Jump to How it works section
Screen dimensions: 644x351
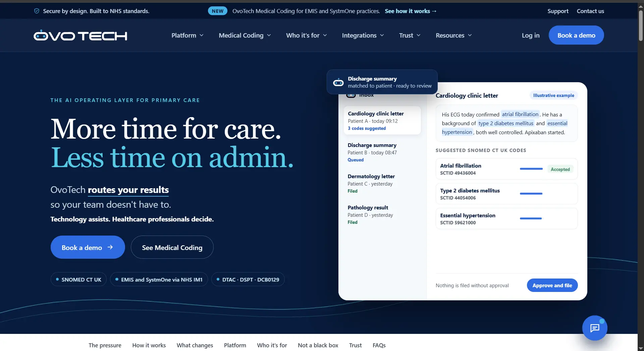click(x=149, y=345)
